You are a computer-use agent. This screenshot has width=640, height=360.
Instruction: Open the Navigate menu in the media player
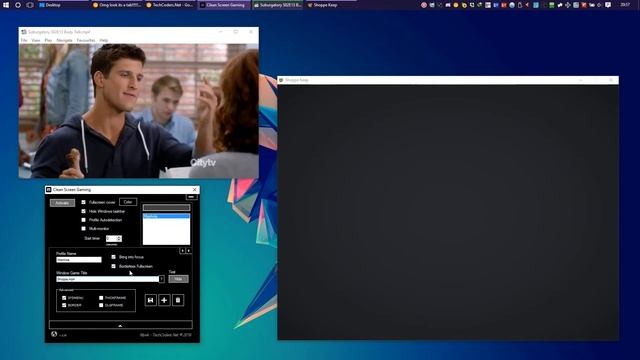pos(64,40)
